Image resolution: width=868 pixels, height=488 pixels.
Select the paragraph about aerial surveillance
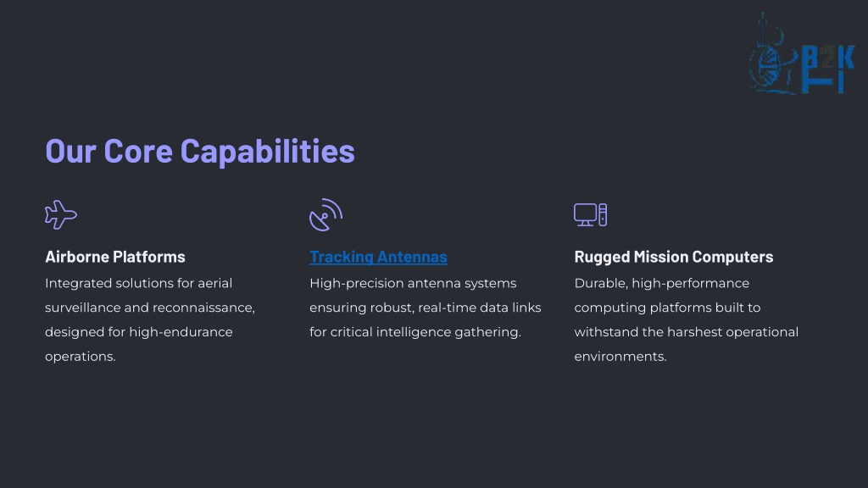[x=150, y=319]
